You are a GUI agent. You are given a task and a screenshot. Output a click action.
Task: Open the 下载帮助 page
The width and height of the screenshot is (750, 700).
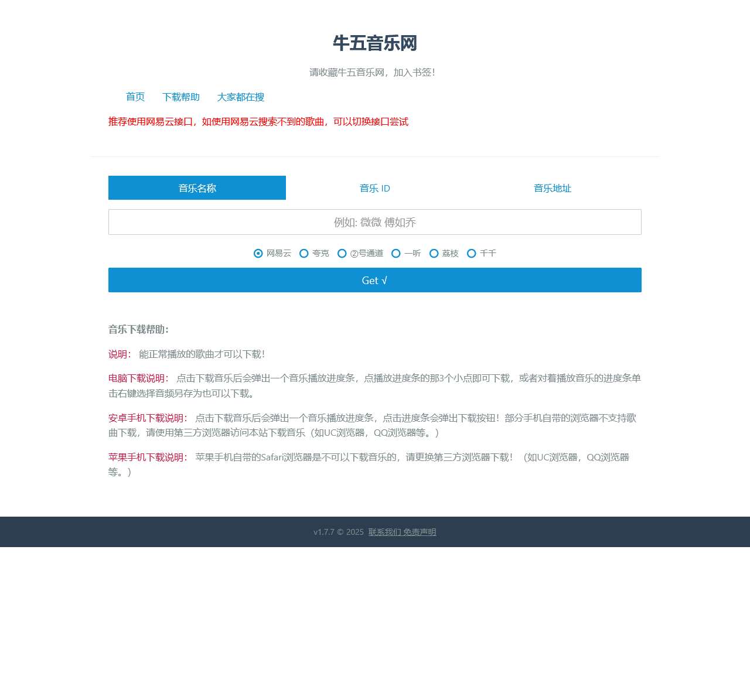pyautogui.click(x=180, y=97)
